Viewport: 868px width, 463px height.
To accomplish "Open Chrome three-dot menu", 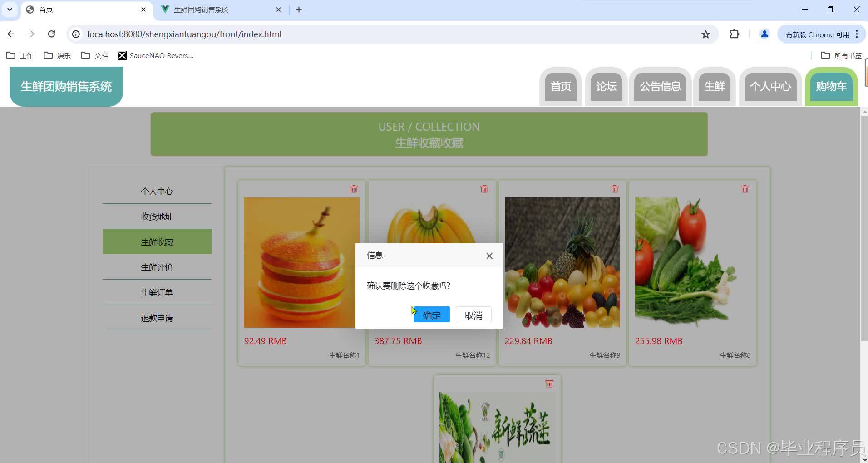I will 857,34.
